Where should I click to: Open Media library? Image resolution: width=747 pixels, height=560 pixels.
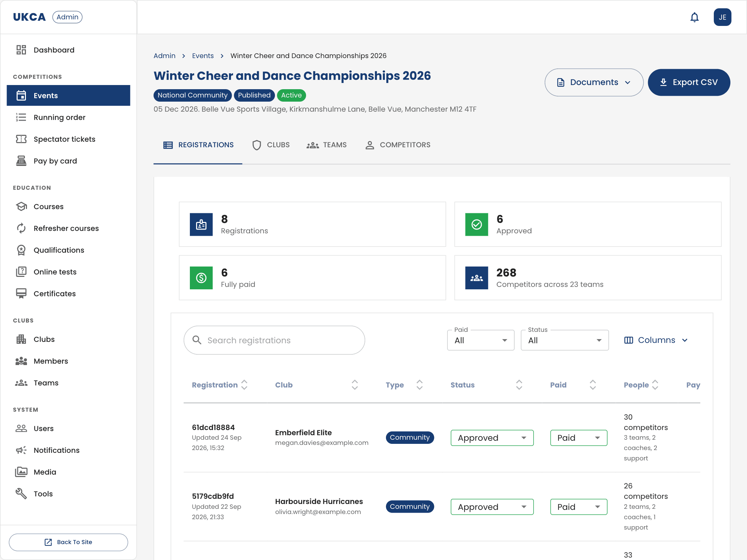pyautogui.click(x=68, y=472)
